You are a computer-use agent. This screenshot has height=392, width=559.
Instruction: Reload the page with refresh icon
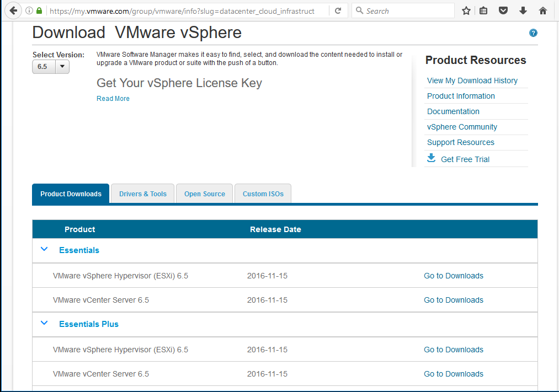click(x=338, y=10)
